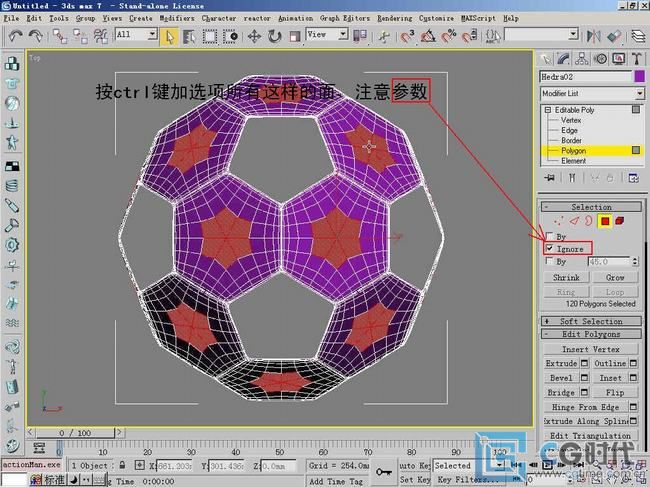Click the Bevel button
The image size is (650, 487).
(x=562, y=378)
